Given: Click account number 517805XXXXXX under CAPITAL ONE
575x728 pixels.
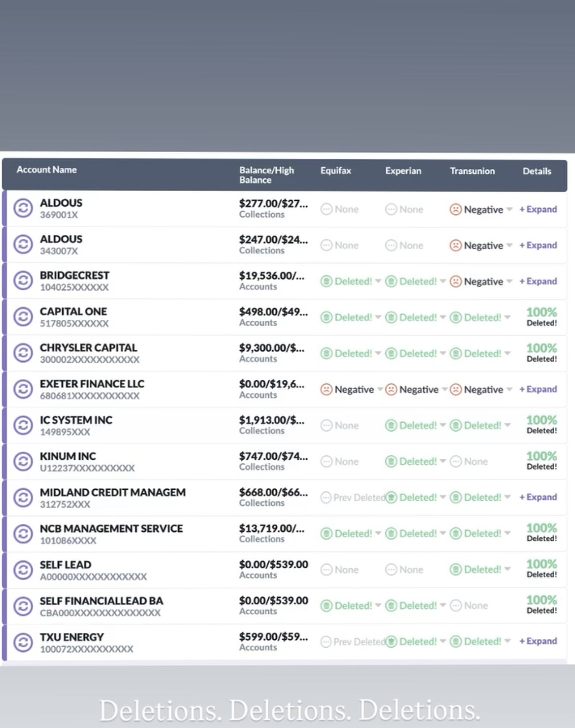Looking at the screenshot, I should tap(74, 323).
